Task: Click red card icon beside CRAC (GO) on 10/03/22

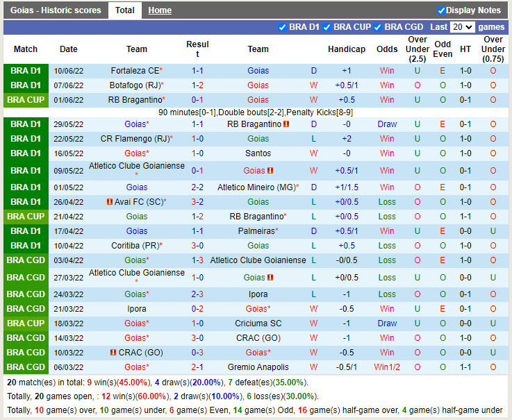Action: (x=113, y=353)
